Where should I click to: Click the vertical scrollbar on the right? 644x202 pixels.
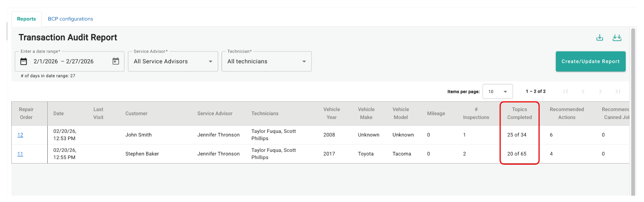click(633, 112)
